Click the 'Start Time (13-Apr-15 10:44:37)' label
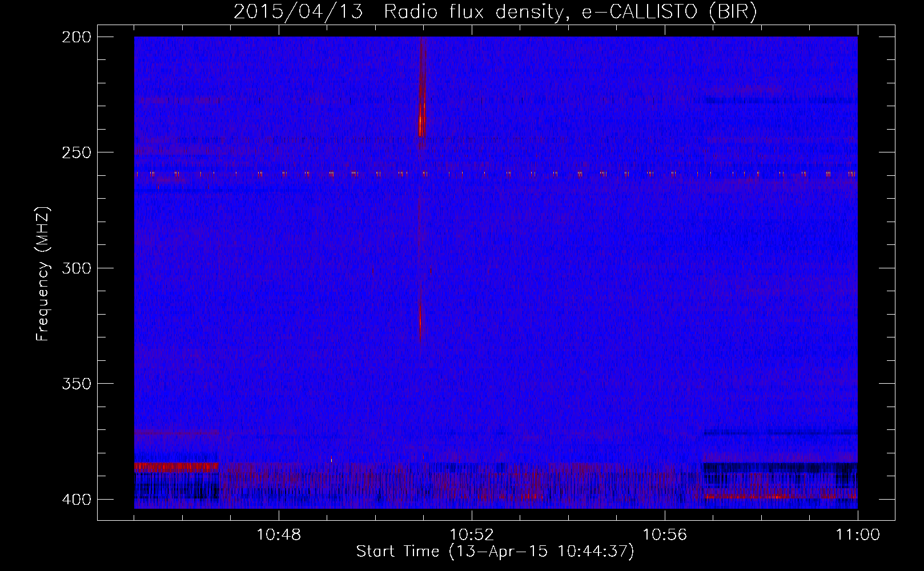924x571 pixels. pyautogui.click(x=495, y=551)
